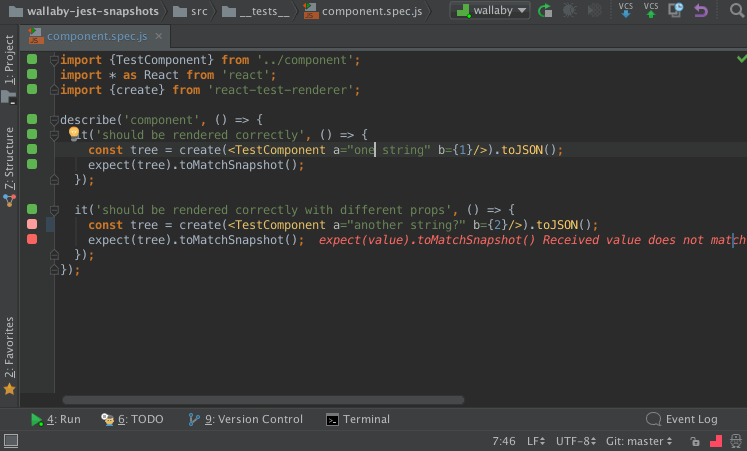Open the 2: Favorites tool window
747x451 pixels.
(x=9, y=347)
